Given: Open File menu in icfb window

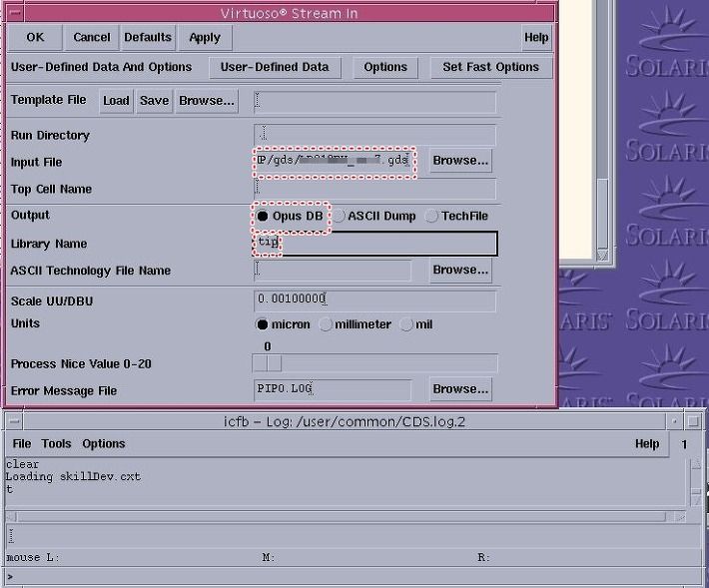Looking at the screenshot, I should [x=22, y=444].
